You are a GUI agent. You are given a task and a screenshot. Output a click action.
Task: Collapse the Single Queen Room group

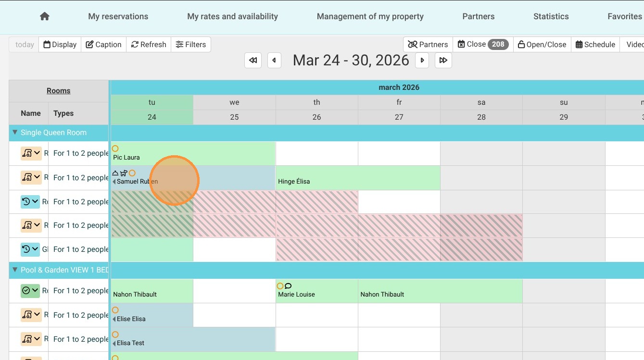15,133
